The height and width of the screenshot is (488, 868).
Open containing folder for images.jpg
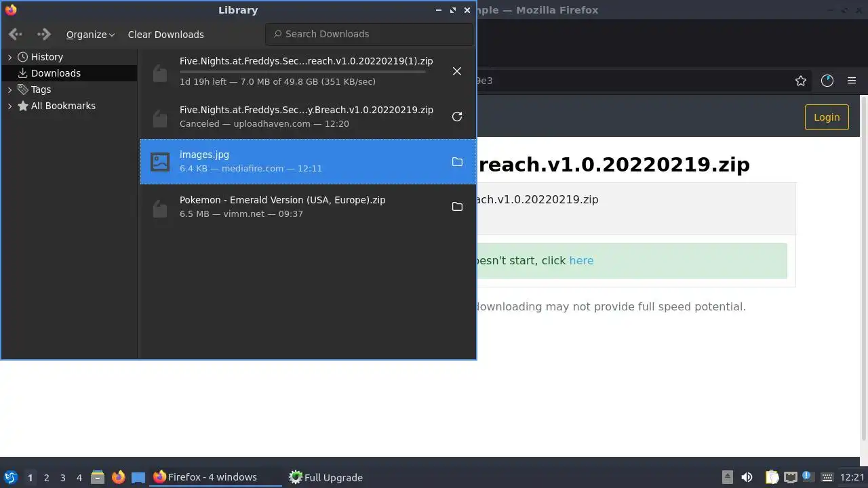click(457, 161)
